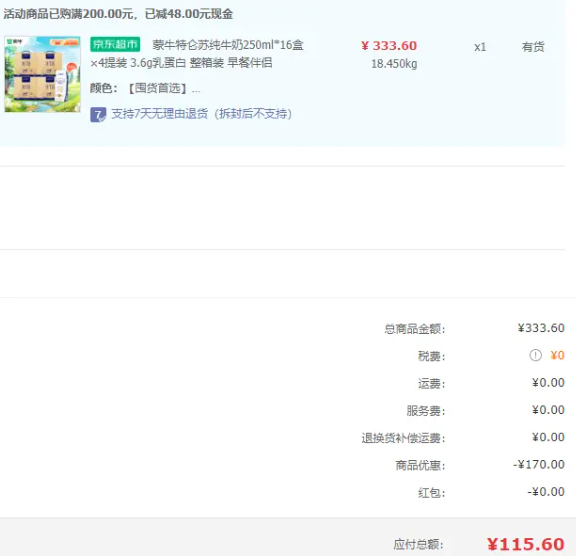Click the 应付总额 ¥115.60 total
This screenshot has width=576, height=560.
[526, 545]
